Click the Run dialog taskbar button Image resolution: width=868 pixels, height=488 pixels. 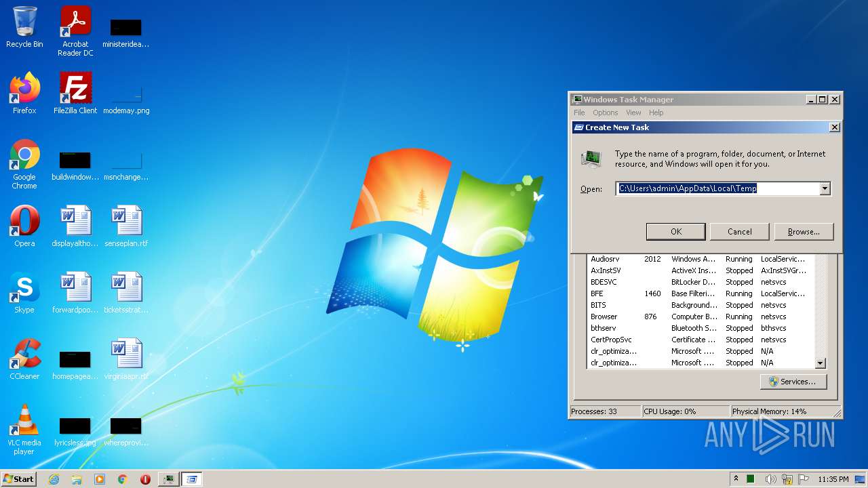coord(192,479)
